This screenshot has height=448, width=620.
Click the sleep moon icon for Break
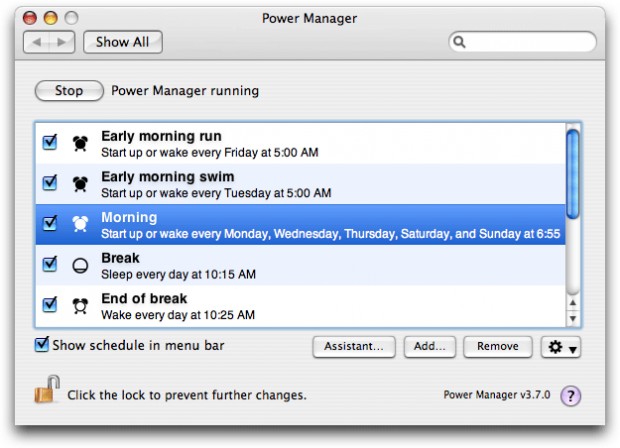click(x=80, y=265)
